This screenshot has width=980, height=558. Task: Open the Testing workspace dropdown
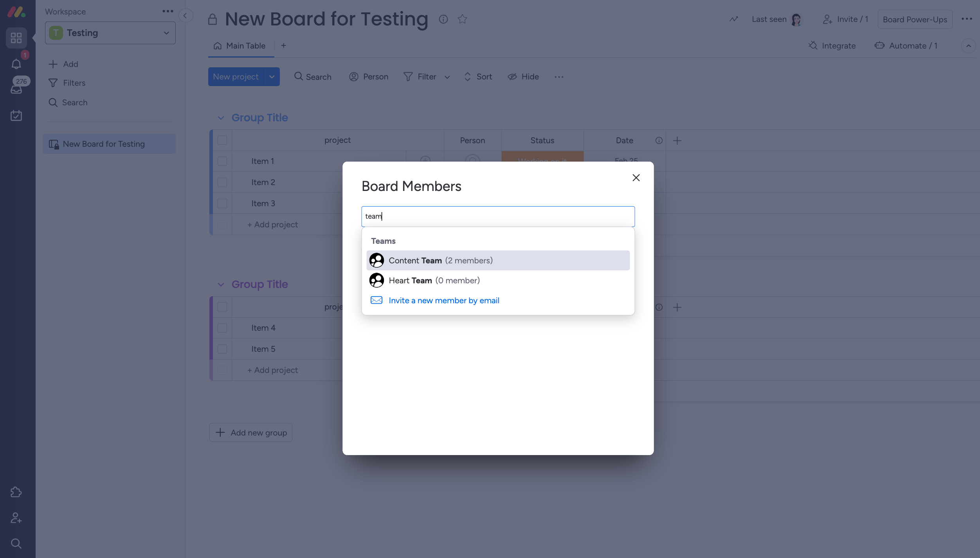tap(110, 33)
